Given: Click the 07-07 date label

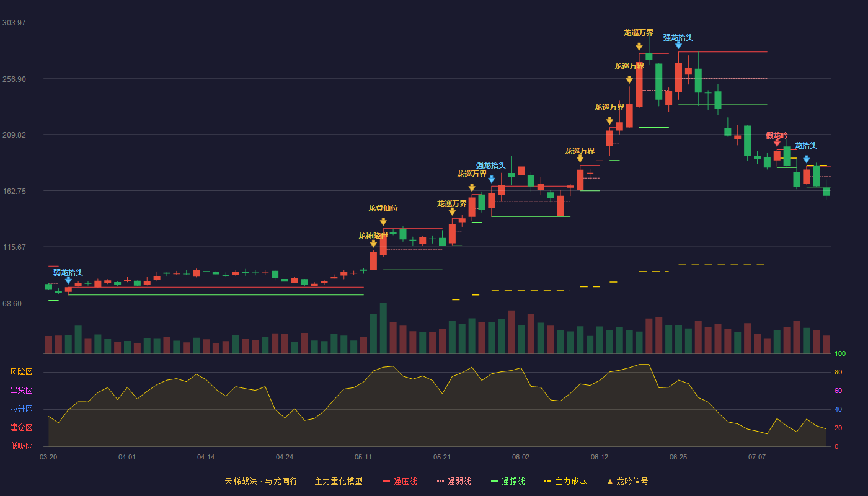Looking at the screenshot, I should pyautogui.click(x=757, y=457).
